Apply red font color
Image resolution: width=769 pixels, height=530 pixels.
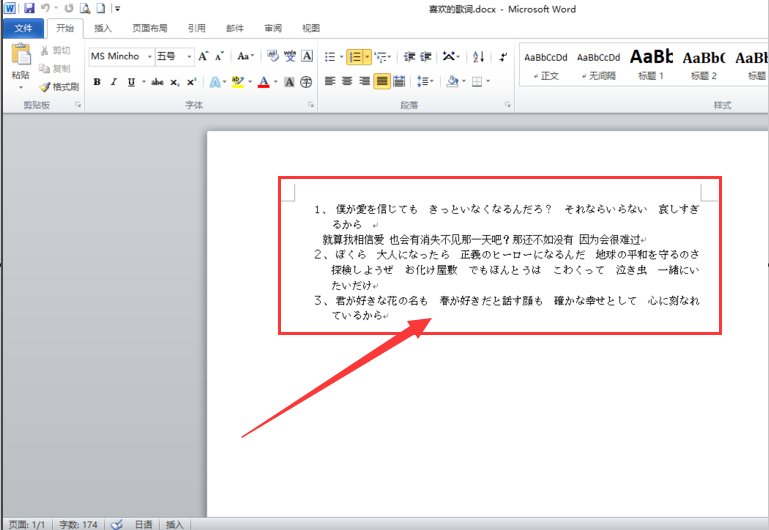[264, 82]
